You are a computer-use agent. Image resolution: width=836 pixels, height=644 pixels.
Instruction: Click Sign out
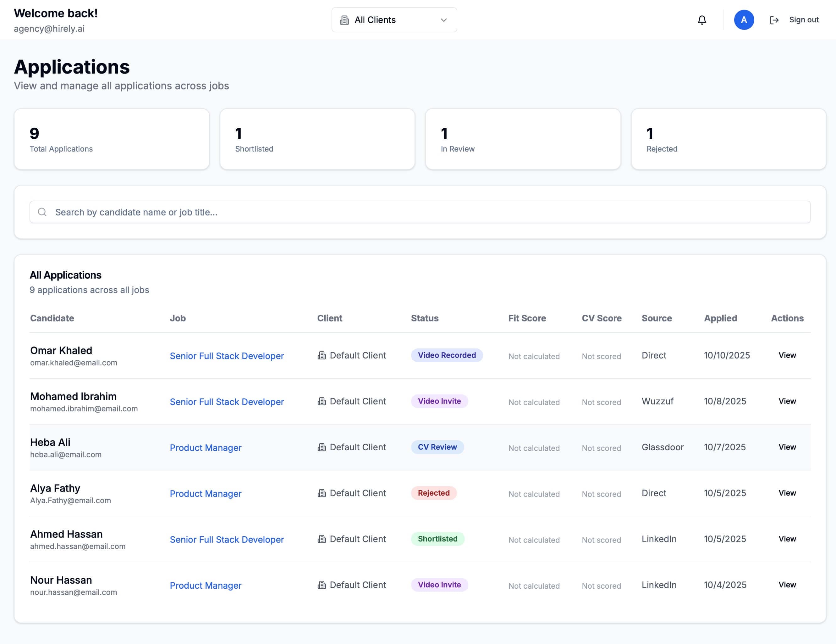click(x=804, y=19)
